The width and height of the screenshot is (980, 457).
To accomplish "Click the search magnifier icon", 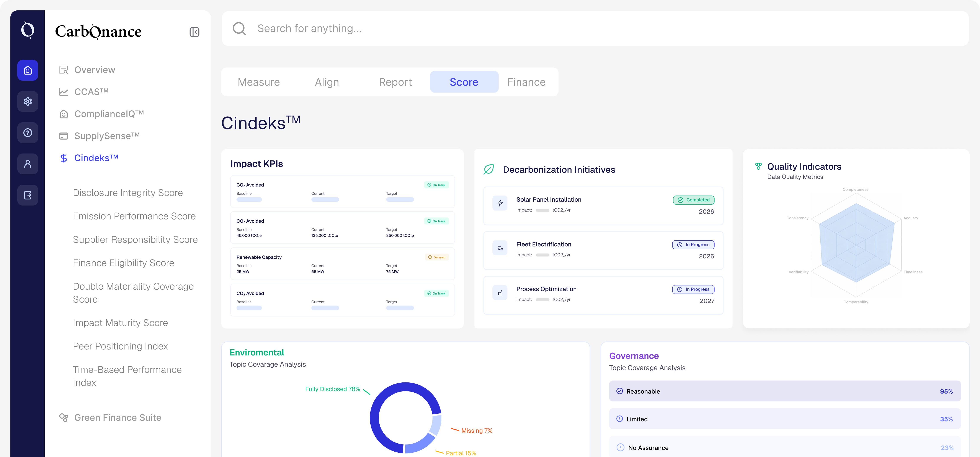I will click(239, 28).
